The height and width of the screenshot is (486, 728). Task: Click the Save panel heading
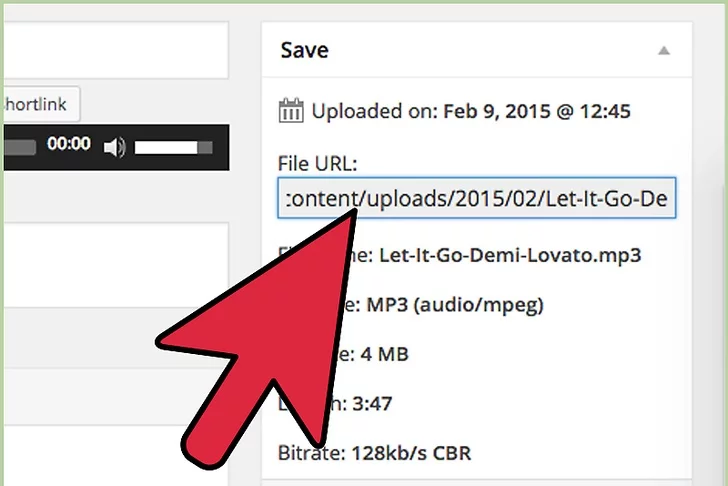tap(304, 50)
